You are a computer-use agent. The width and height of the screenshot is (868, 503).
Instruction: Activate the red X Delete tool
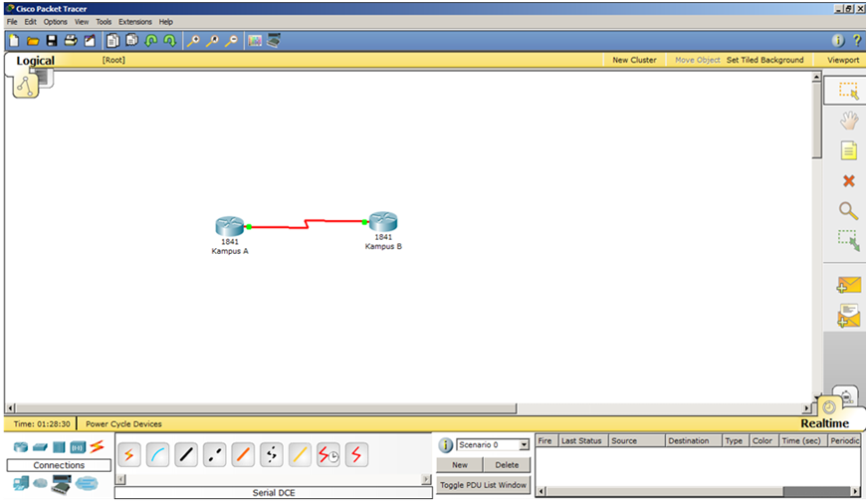[x=849, y=180]
